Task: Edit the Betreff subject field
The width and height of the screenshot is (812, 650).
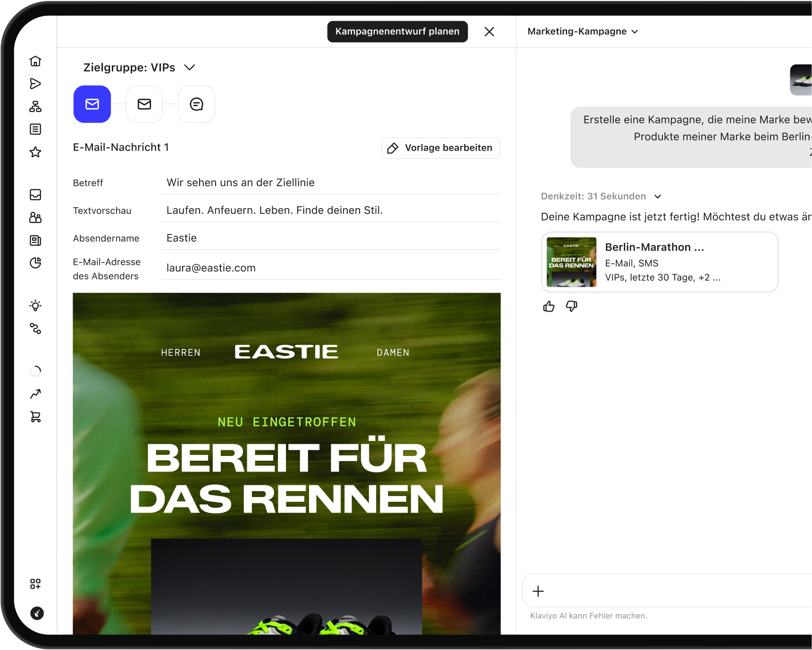Action: point(331,183)
